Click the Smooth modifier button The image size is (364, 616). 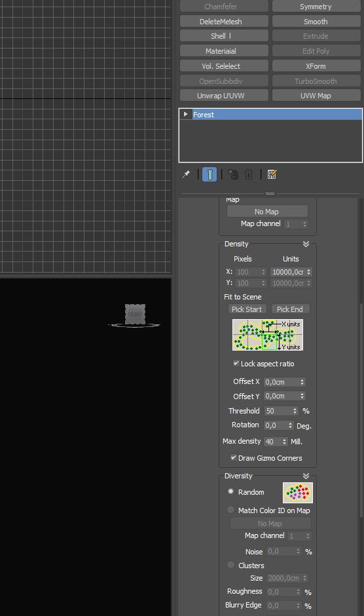coord(316,21)
